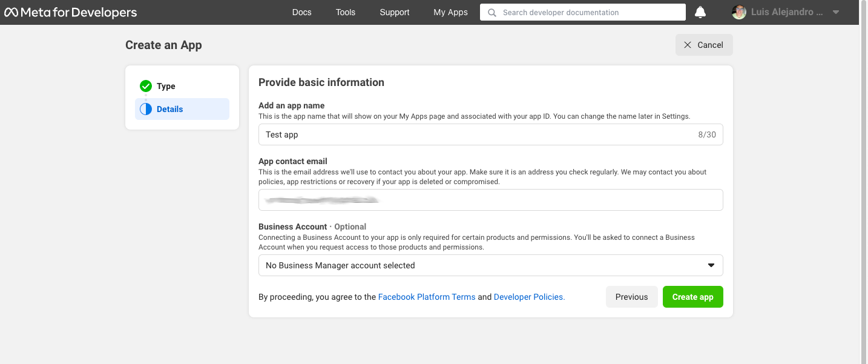Click the Business Account dropdown arrow
This screenshot has height=364, width=868.
click(x=711, y=265)
